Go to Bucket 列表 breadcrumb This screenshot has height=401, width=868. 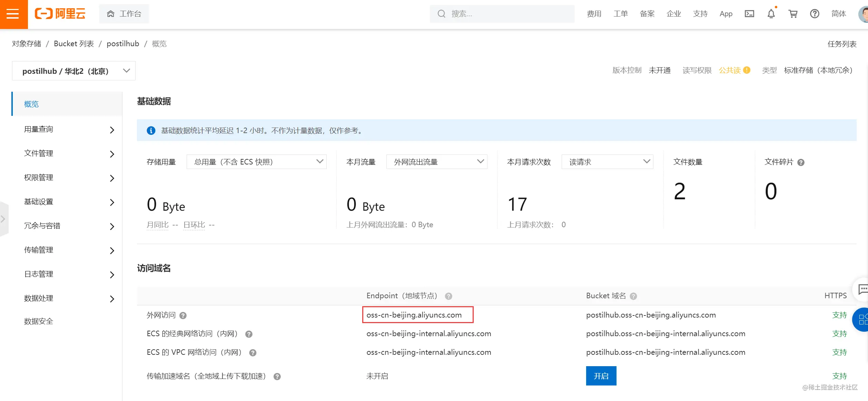click(74, 44)
